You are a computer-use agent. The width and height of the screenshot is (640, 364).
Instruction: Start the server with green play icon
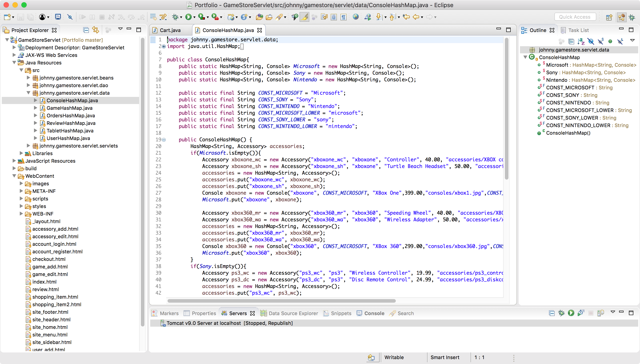(571, 313)
